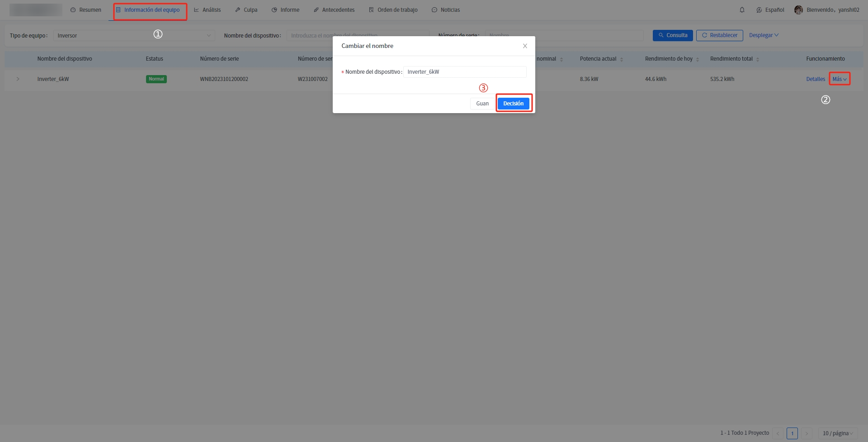Open the Informe tab
The width and height of the screenshot is (868, 442).
pyautogui.click(x=285, y=10)
